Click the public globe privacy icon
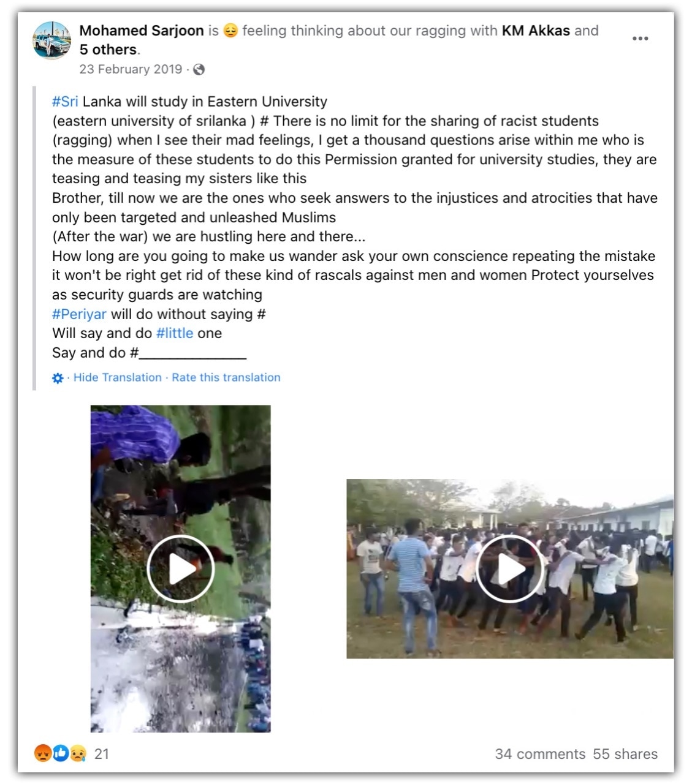Viewport: 692px width, 784px height. pyautogui.click(x=199, y=70)
